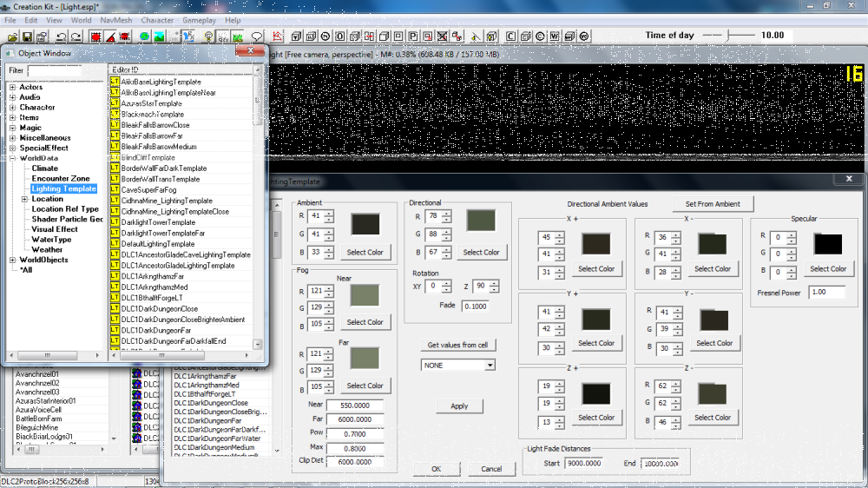The width and height of the screenshot is (868, 488).
Task: Click the landscape editing toolbar icon
Action: tap(159, 36)
